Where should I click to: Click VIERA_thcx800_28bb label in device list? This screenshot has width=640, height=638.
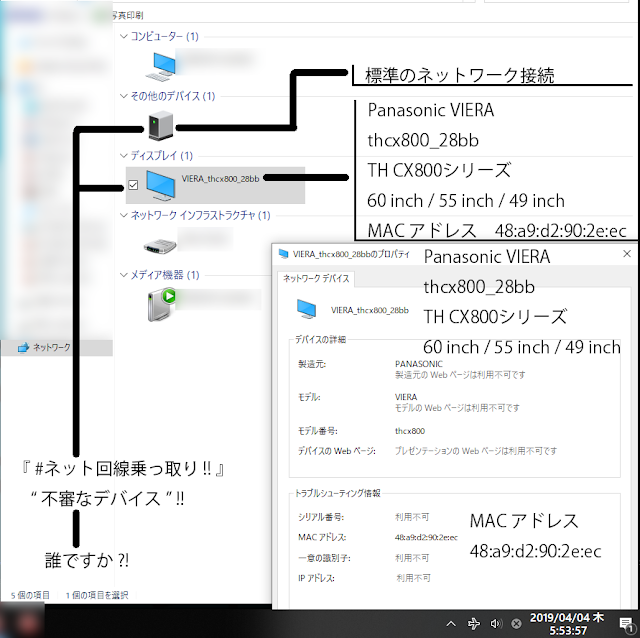click(220, 178)
